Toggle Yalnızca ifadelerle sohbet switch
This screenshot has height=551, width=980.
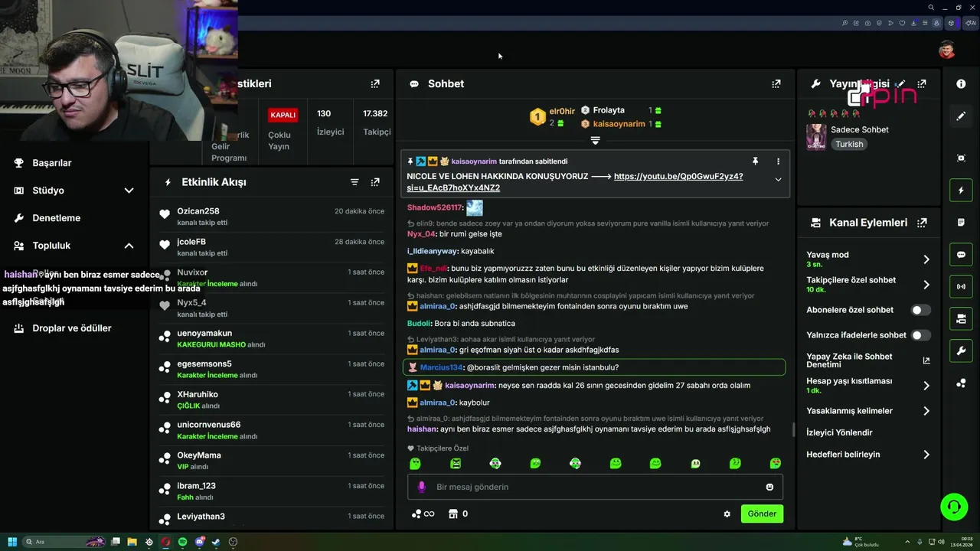tap(921, 335)
